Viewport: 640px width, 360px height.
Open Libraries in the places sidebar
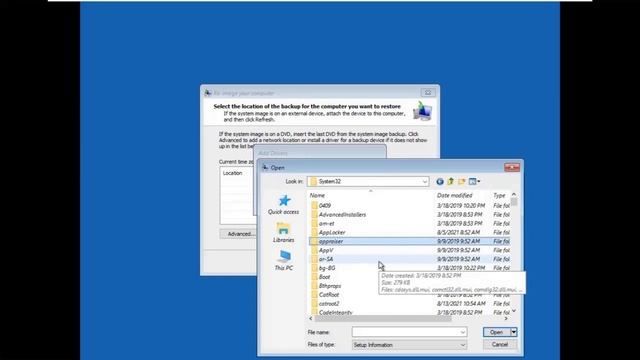coord(284,233)
